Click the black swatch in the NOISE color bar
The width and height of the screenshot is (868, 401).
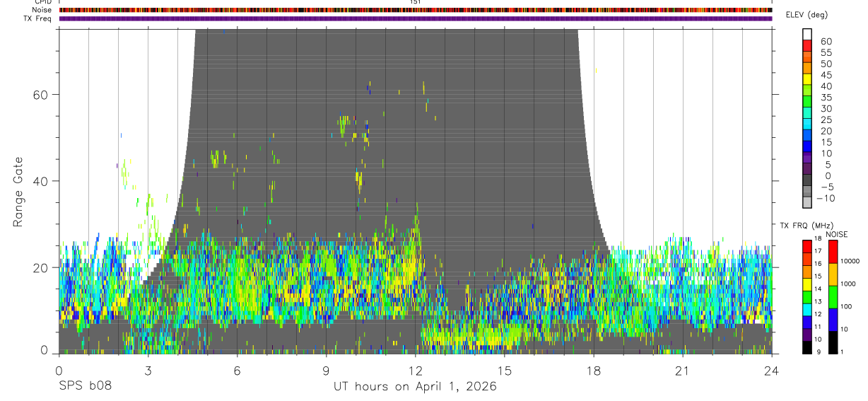(833, 342)
